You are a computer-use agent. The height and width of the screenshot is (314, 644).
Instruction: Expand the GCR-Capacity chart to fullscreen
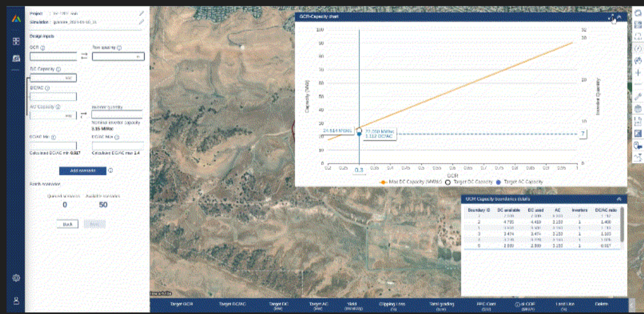tap(611, 17)
